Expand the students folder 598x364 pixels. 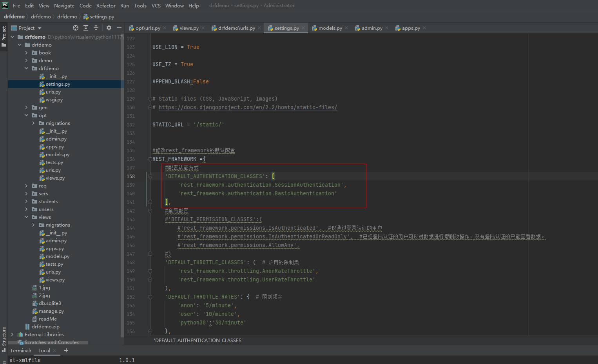point(26,201)
